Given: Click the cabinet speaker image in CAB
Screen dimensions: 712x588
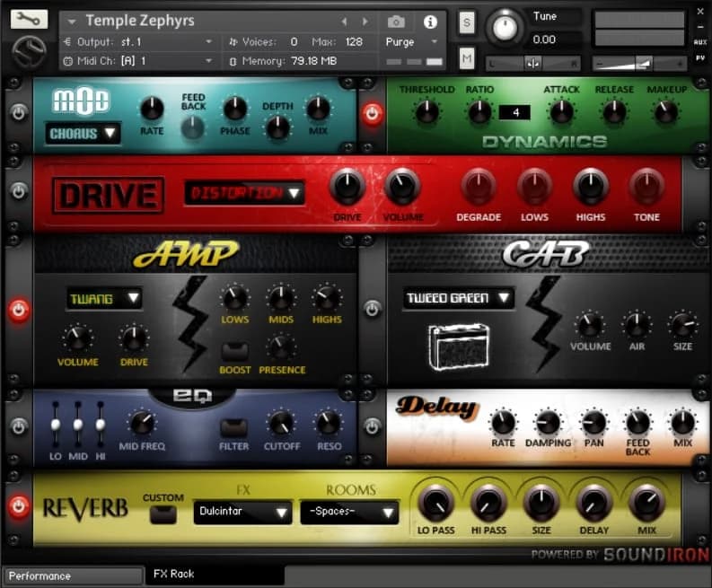Looking at the screenshot, I should [458, 347].
